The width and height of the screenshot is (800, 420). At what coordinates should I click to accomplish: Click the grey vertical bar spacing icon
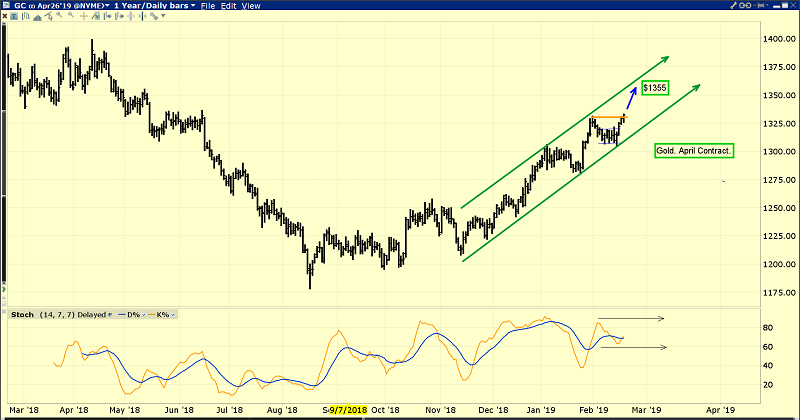click(131, 16)
